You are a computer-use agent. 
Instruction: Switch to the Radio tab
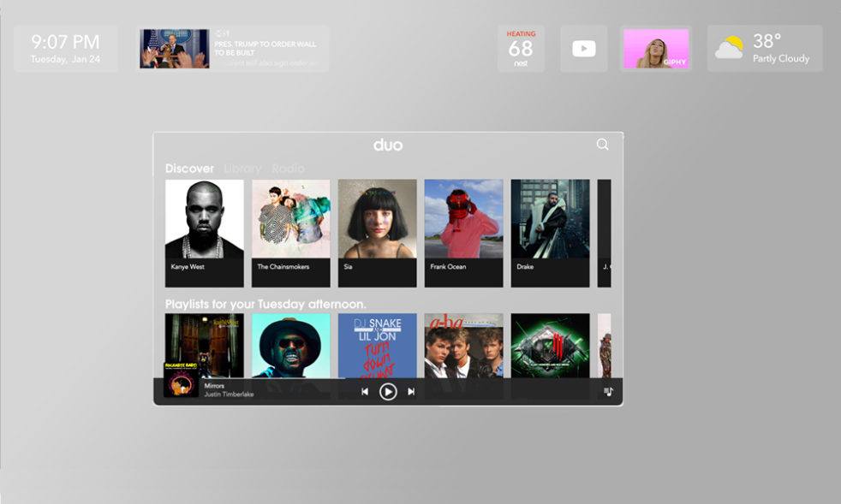(x=288, y=169)
